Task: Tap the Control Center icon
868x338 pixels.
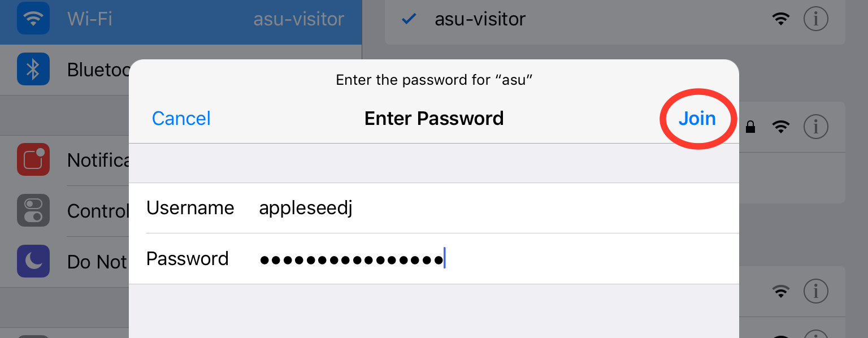Action: click(x=33, y=211)
